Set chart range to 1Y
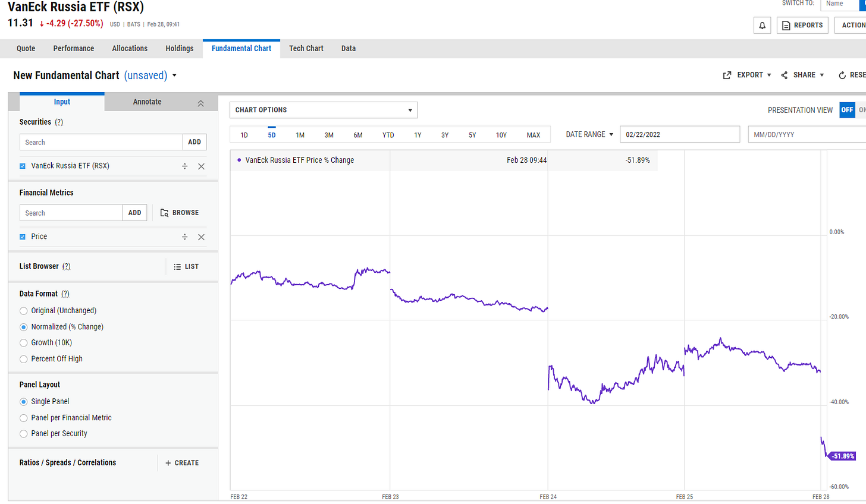 click(418, 135)
